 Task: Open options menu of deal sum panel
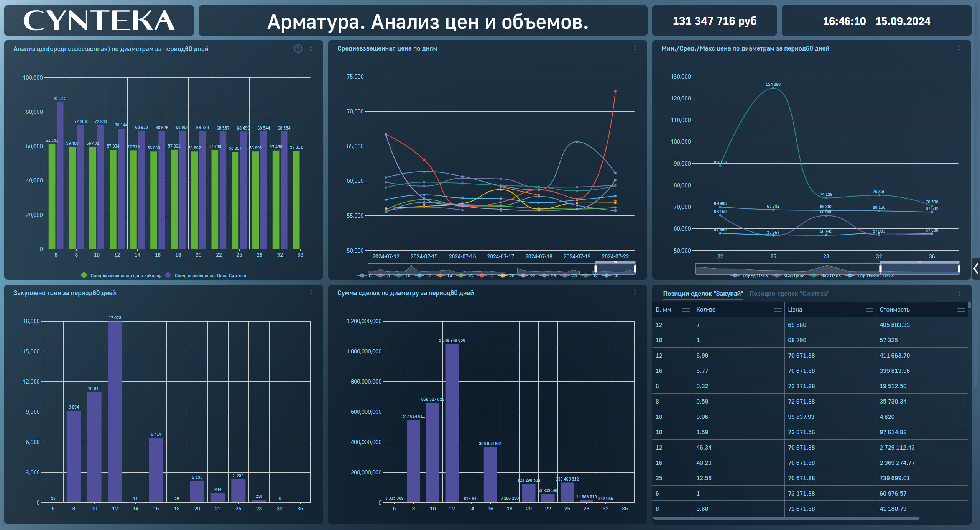click(635, 293)
